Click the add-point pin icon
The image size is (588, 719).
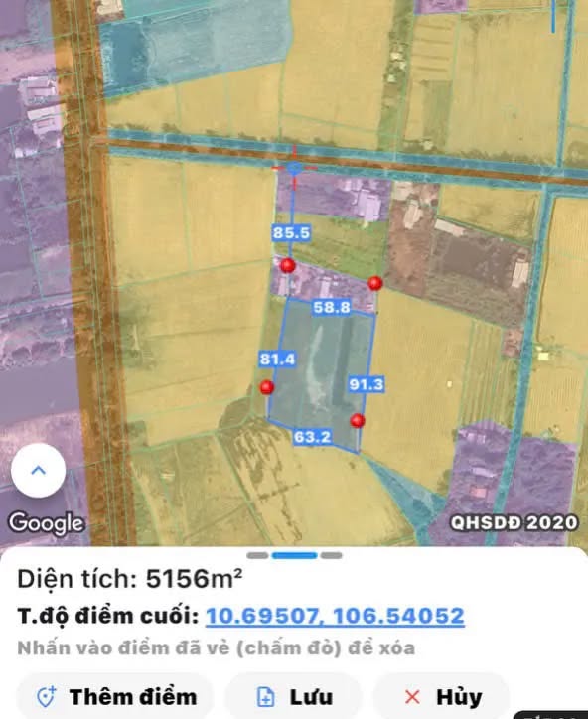pyautogui.click(x=47, y=697)
